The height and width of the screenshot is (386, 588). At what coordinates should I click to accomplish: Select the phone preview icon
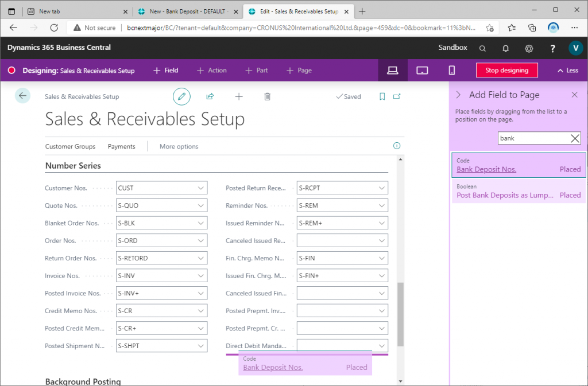pyautogui.click(x=452, y=71)
